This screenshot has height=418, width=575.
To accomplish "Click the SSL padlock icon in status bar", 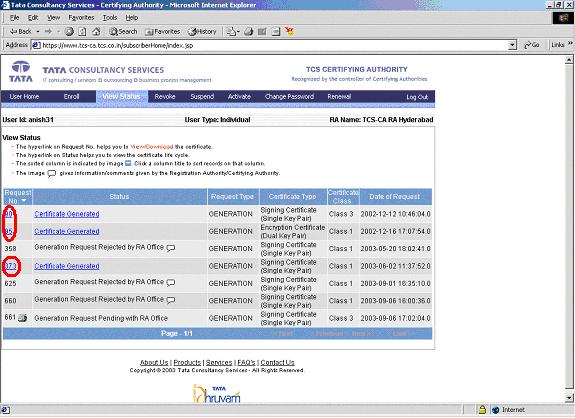I will click(x=482, y=410).
